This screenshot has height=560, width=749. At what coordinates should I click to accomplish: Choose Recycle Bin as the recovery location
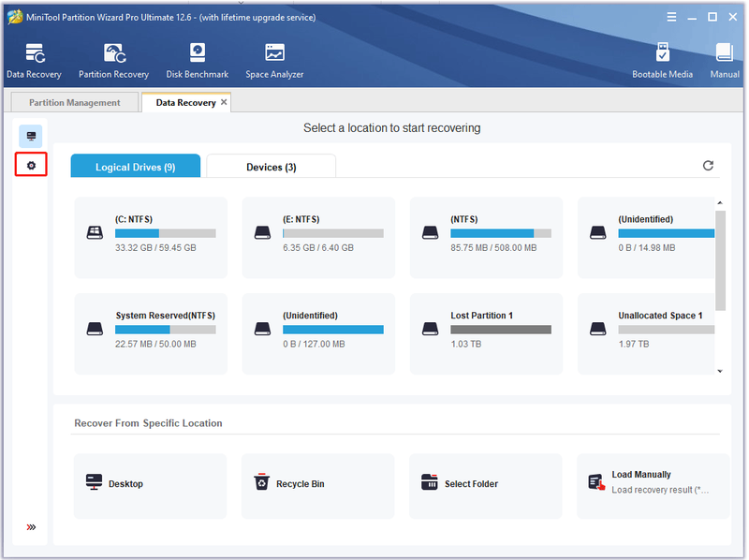click(x=318, y=485)
